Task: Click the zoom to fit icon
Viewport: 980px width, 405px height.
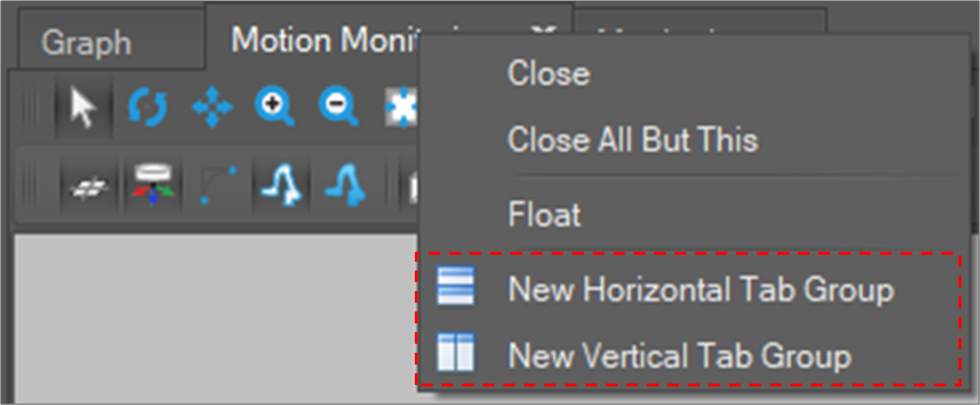Action: click(x=401, y=107)
